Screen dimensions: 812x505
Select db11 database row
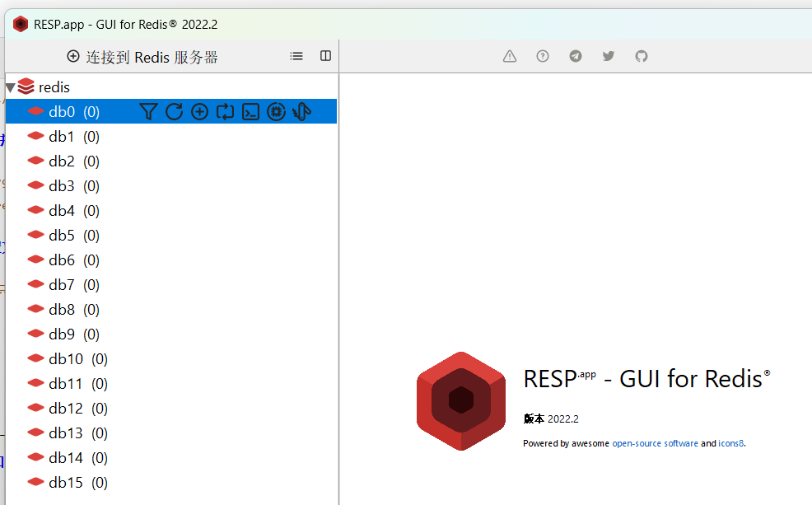point(171,384)
